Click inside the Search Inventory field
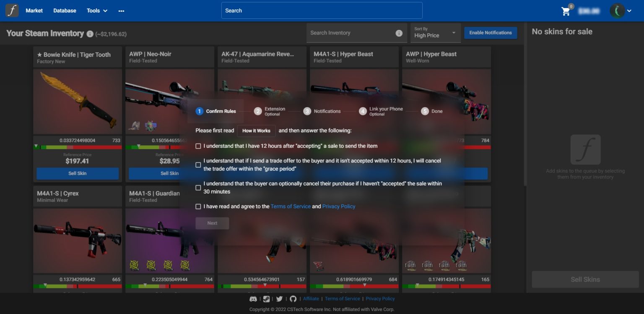Image resolution: width=644 pixels, height=314 pixels. (348, 32)
